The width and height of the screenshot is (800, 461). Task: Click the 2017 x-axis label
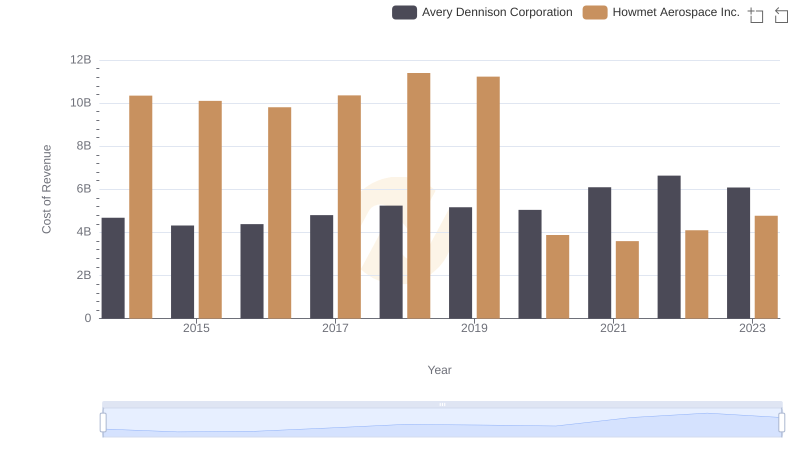click(335, 328)
